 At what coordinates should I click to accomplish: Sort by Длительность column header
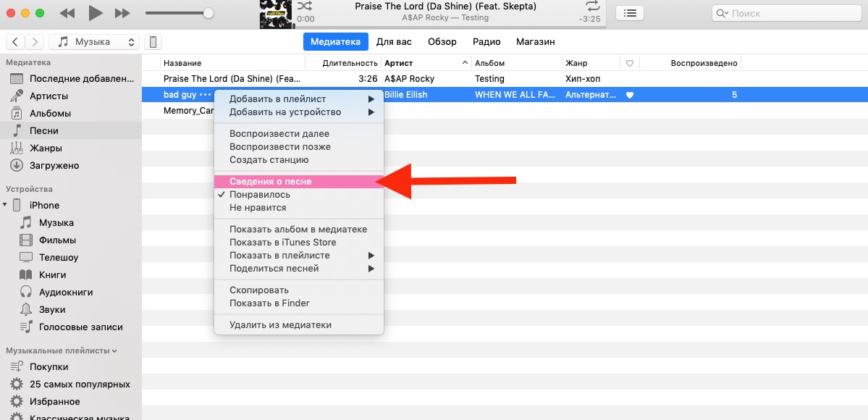(343, 63)
